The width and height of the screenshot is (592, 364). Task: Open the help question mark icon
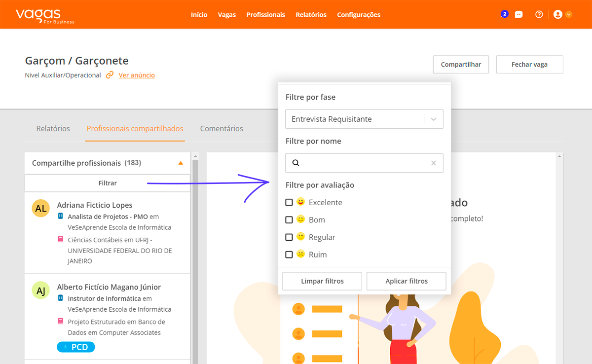coord(539,15)
